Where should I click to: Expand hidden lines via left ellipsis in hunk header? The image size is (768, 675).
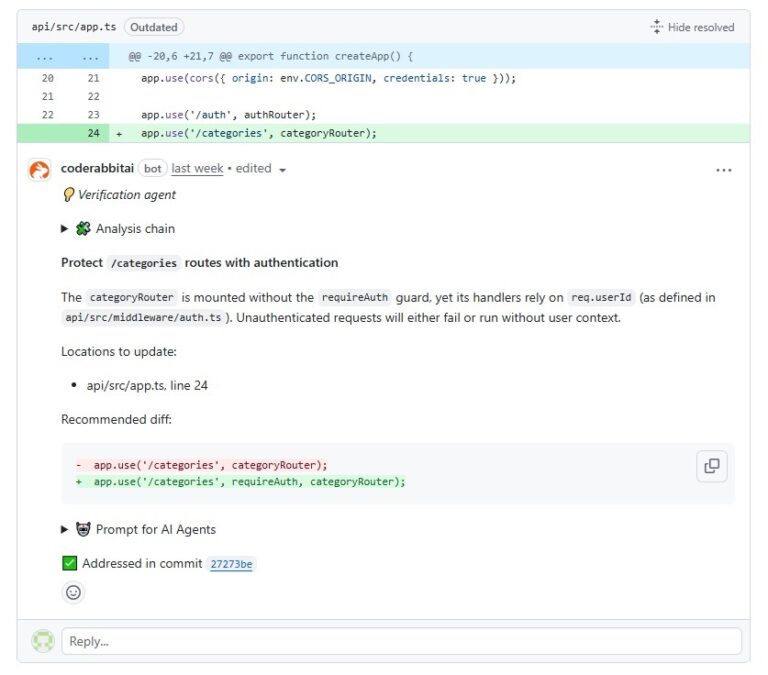[44, 57]
